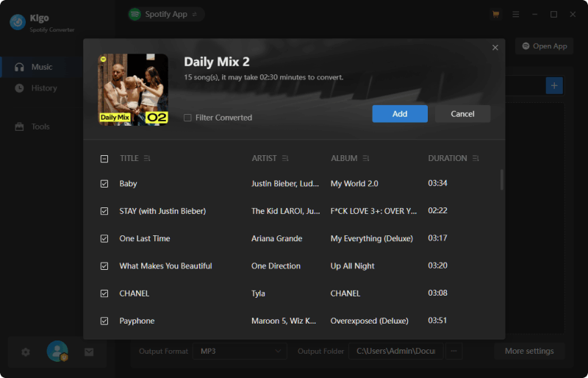Toggle the select-all checkbox in header
The height and width of the screenshot is (378, 588).
(104, 159)
